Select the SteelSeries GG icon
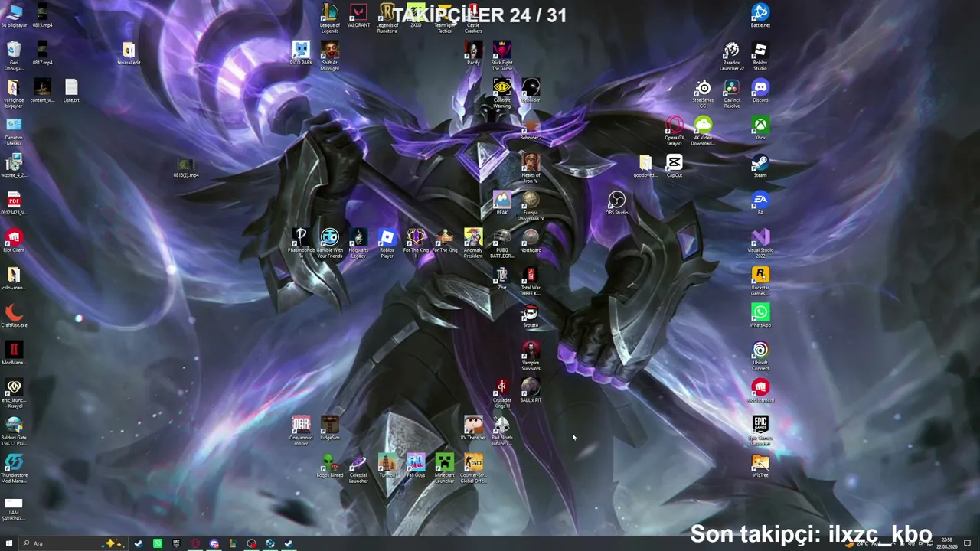This screenshot has height=551, width=980. click(703, 93)
